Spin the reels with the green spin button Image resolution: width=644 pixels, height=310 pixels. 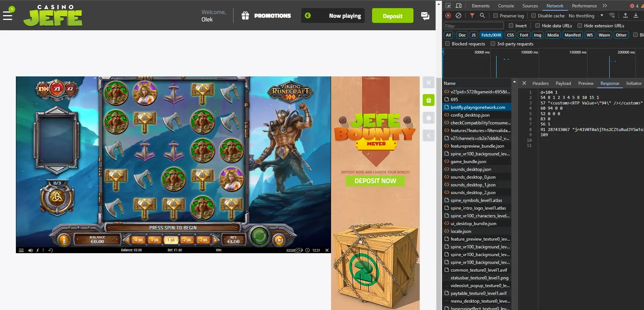259,236
